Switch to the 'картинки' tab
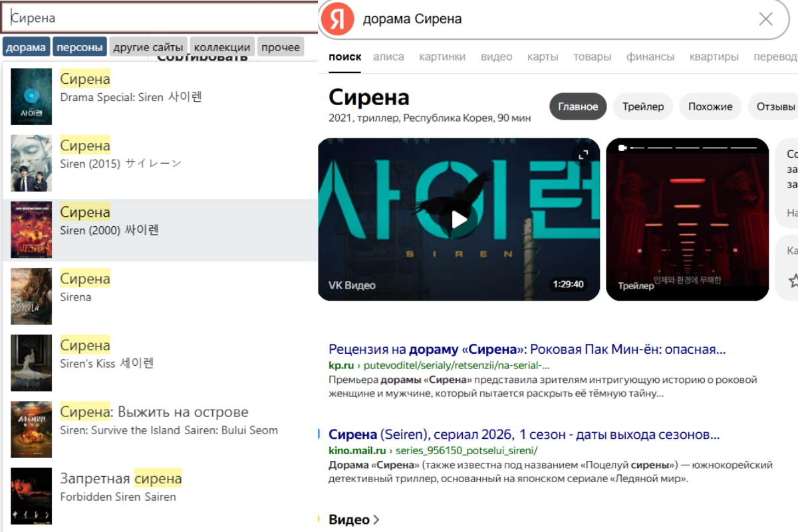 point(442,57)
